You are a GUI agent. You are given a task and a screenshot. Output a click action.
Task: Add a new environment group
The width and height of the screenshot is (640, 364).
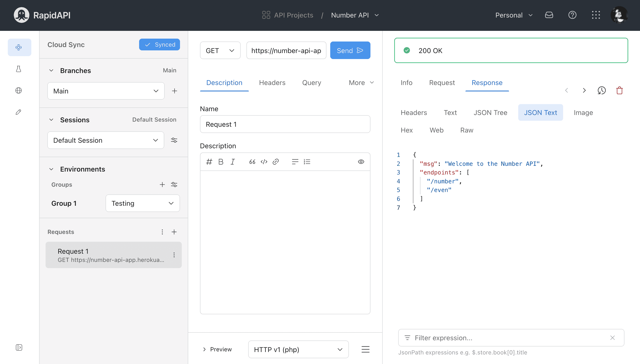pyautogui.click(x=162, y=185)
